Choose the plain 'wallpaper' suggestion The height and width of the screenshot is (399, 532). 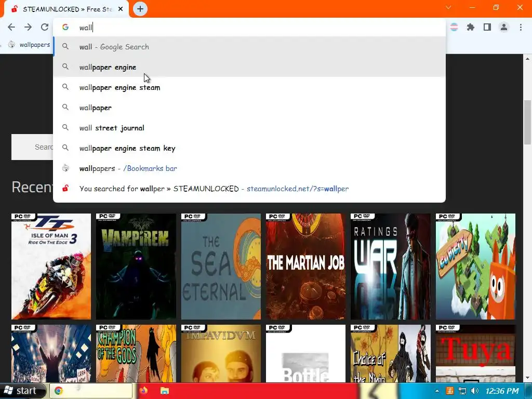(x=249, y=108)
